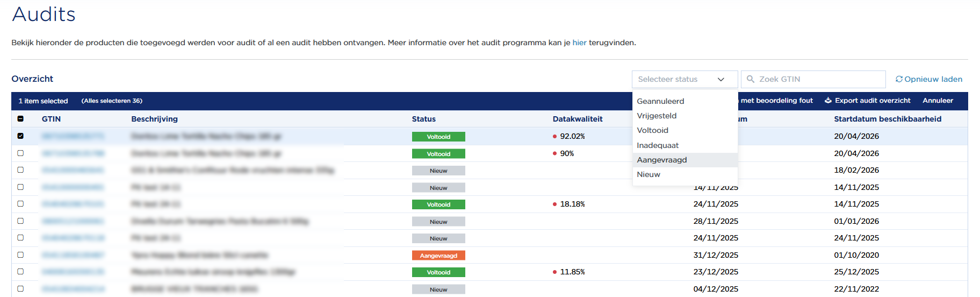
Task: Sort by Startdatum beschikbaarheid column header
Action: 888,119
